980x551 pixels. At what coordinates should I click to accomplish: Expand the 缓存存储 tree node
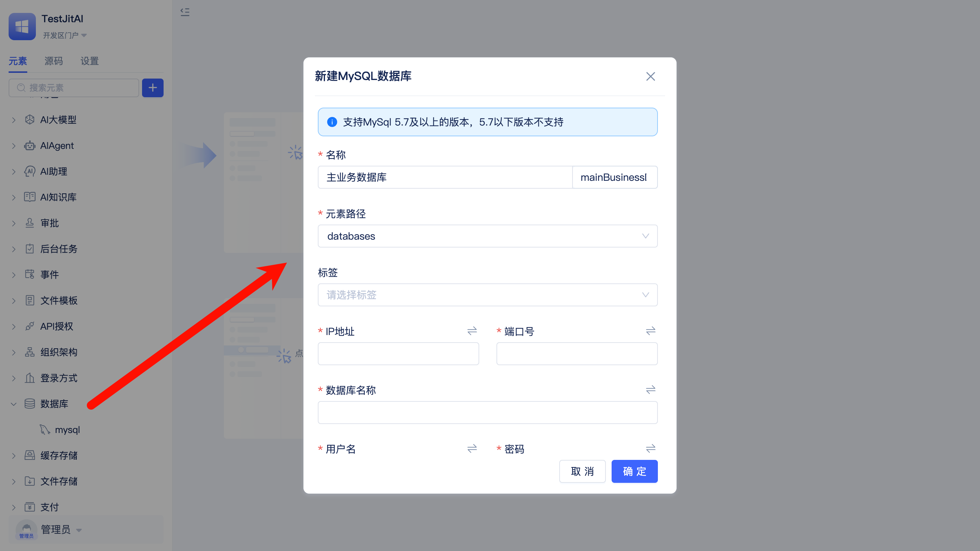[14, 456]
